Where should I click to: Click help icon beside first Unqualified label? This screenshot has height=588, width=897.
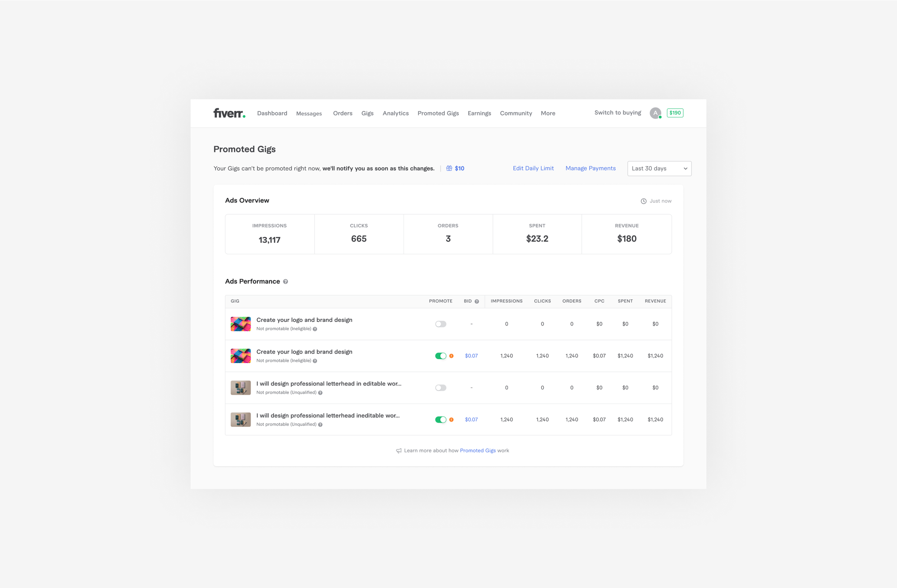click(x=320, y=393)
